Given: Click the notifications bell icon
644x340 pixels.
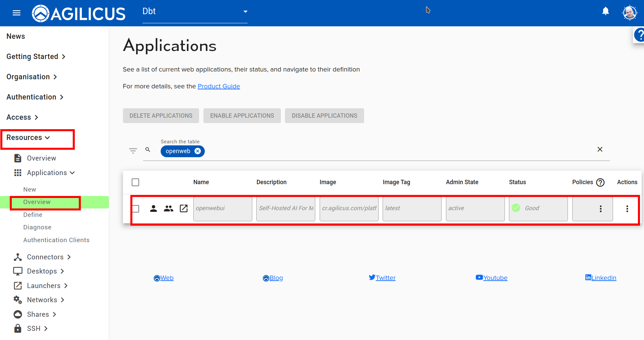Looking at the screenshot, I should click(x=605, y=11).
